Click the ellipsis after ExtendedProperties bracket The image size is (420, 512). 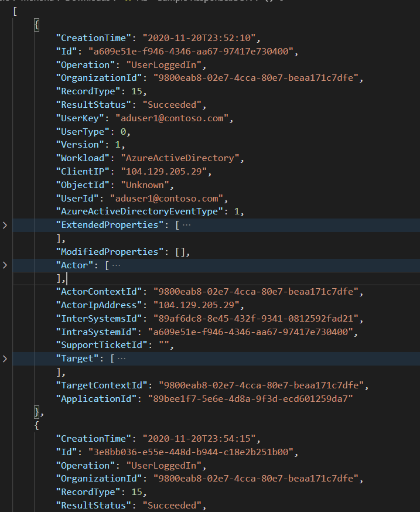tap(186, 225)
